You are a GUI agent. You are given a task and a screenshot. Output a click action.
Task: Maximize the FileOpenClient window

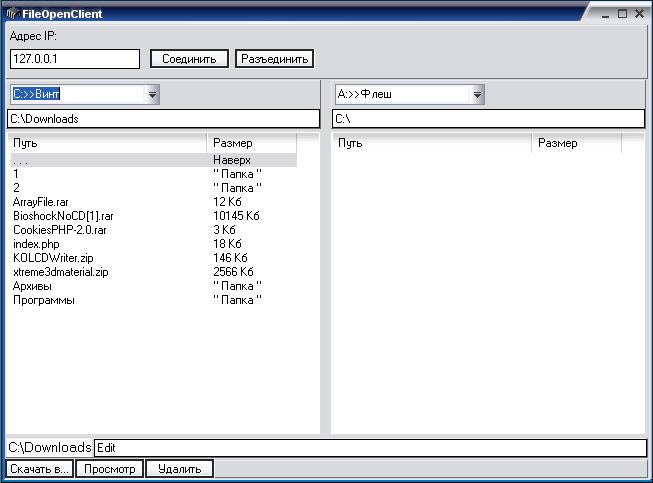tap(622, 14)
